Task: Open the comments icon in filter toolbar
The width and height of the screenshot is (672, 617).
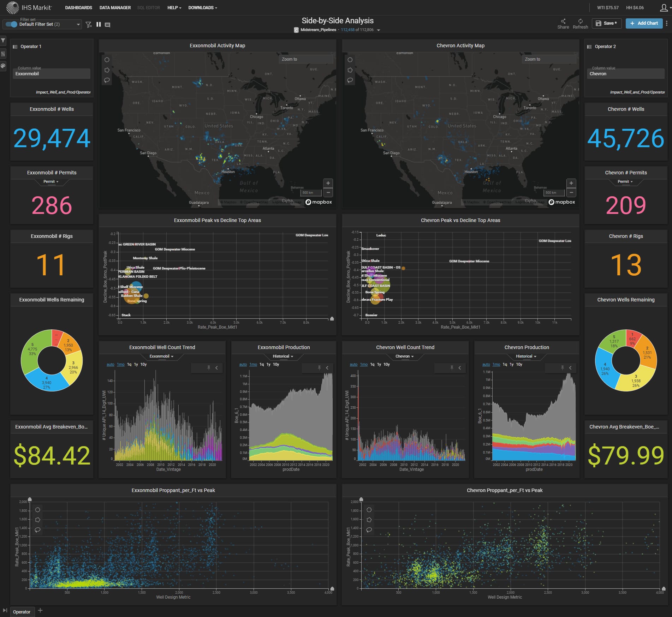Action: point(108,25)
